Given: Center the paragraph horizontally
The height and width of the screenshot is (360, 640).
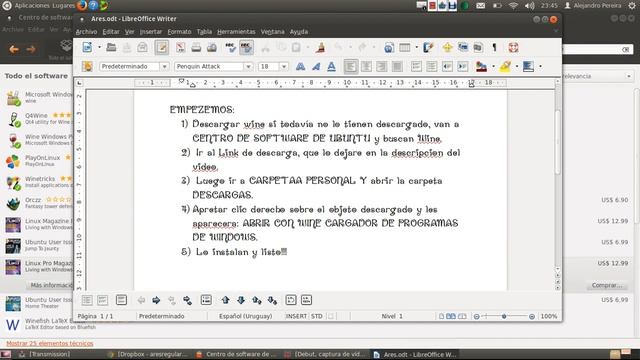Looking at the screenshot, I should [x=366, y=66].
